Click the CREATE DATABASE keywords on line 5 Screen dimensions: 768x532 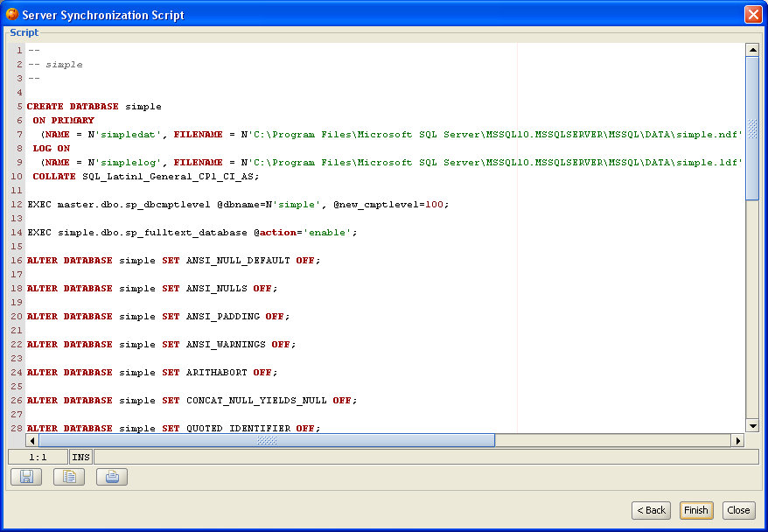[73, 106]
